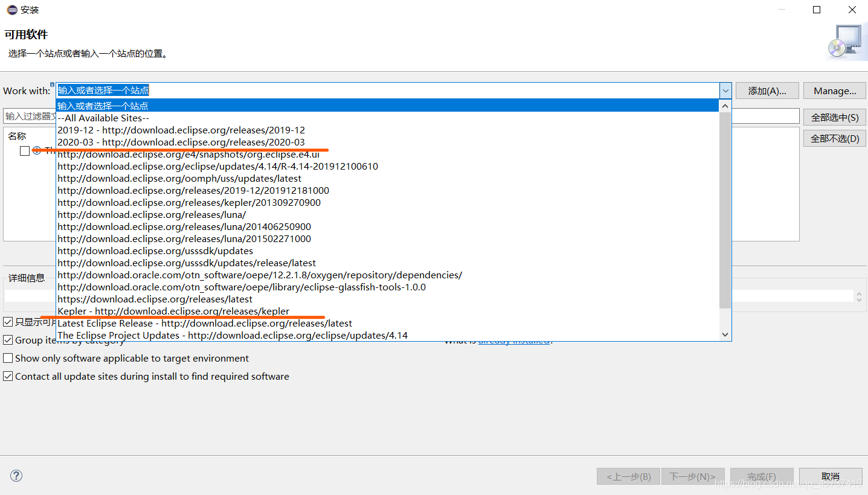Click the install wizard CD monitor image
868x495 pixels.
click(846, 41)
